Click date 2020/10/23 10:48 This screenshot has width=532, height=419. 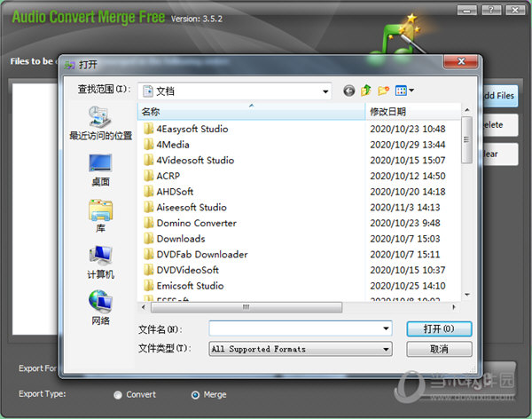(408, 129)
